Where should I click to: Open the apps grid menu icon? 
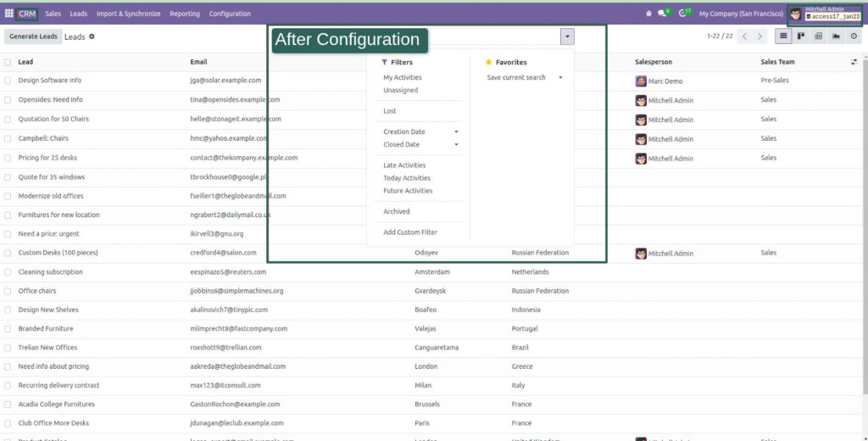point(8,14)
